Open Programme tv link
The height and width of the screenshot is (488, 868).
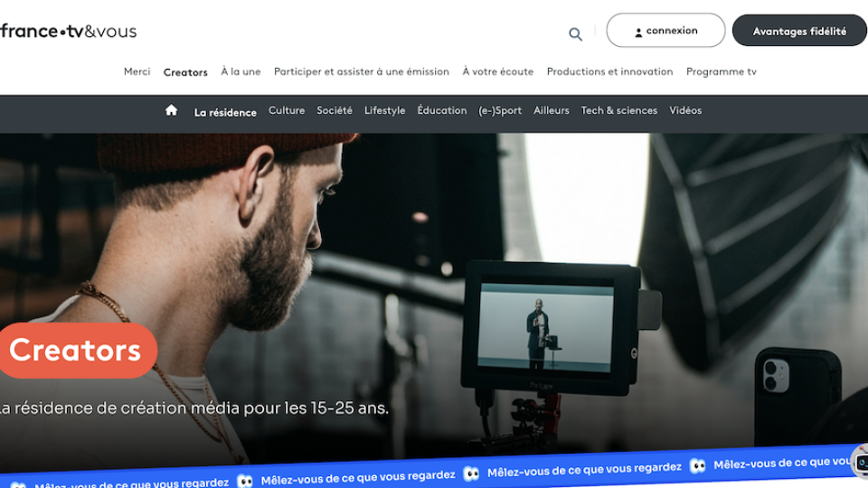pyautogui.click(x=721, y=72)
